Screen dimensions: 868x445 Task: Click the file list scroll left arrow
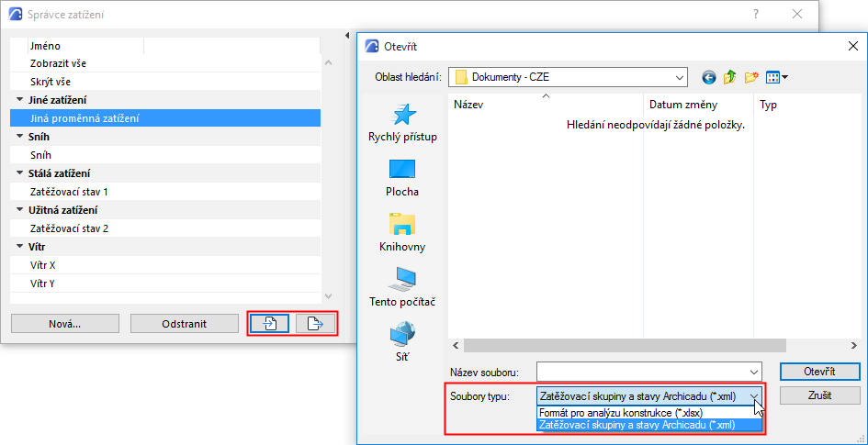(456, 346)
